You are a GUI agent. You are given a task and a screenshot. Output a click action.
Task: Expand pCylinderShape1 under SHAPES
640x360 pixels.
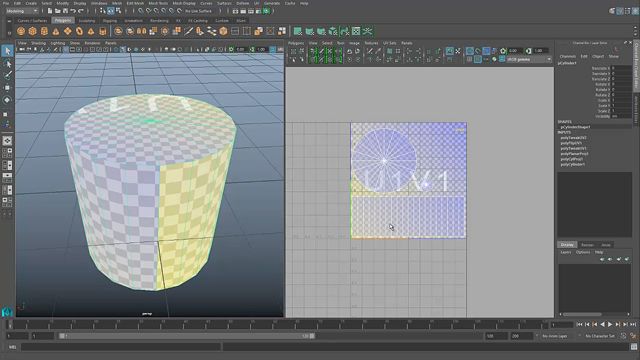point(576,127)
